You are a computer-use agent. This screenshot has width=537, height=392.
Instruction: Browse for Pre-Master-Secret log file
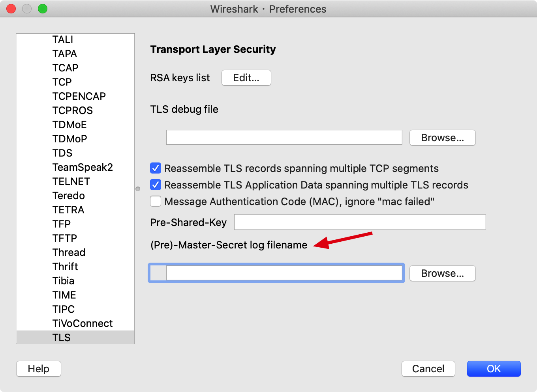pos(443,273)
